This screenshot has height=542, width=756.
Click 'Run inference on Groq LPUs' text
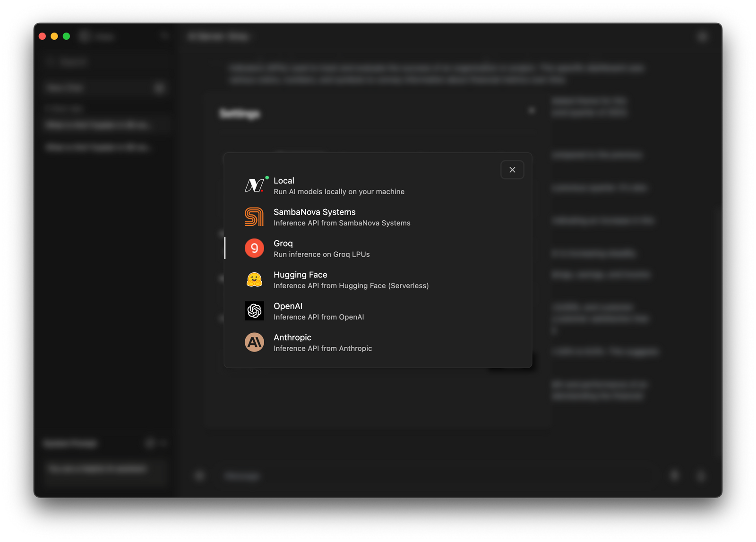[322, 254]
